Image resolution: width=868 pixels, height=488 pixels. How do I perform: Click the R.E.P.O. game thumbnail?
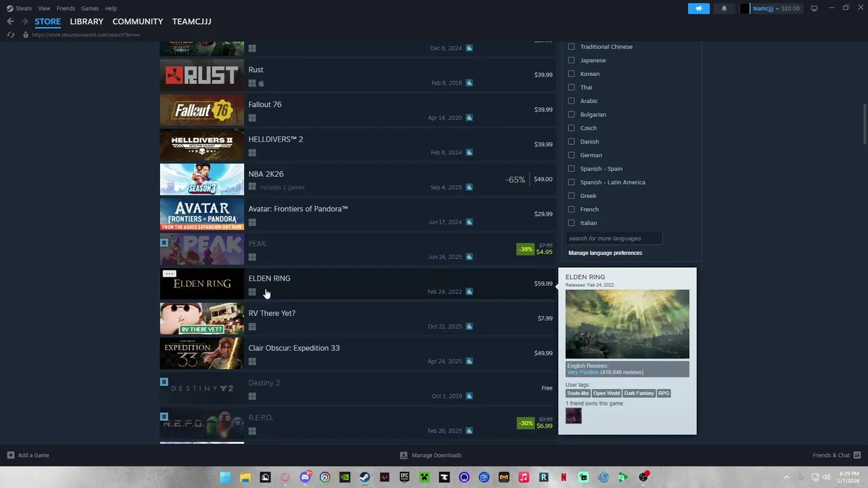click(202, 423)
